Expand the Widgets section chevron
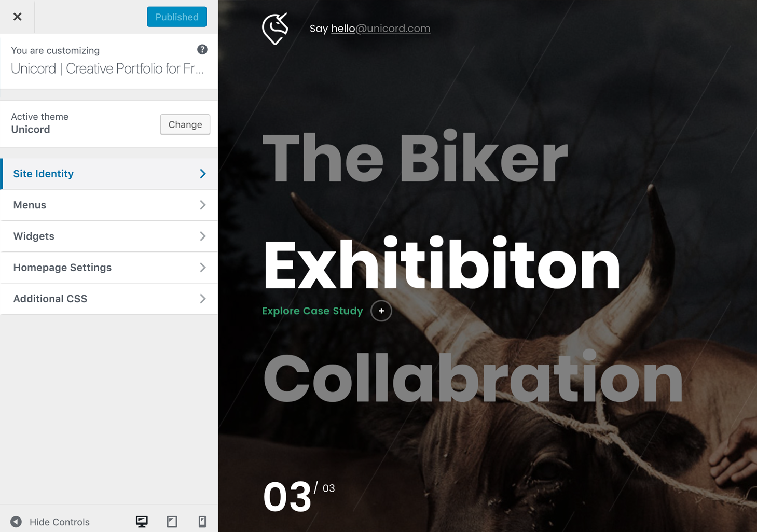757x532 pixels. [x=203, y=236]
